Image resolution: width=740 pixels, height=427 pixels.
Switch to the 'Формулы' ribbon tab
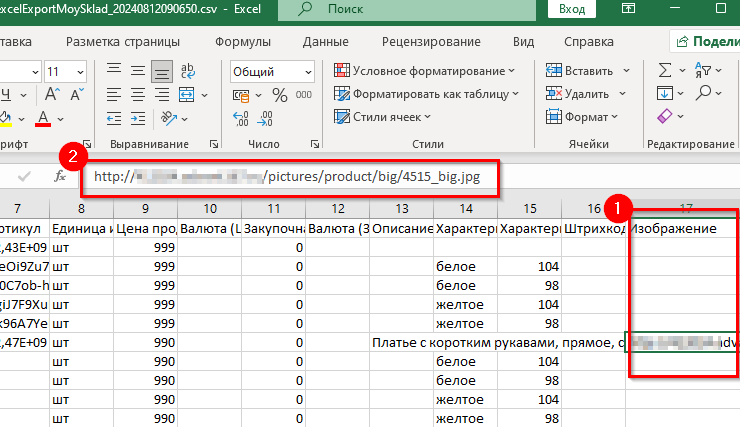tap(242, 42)
